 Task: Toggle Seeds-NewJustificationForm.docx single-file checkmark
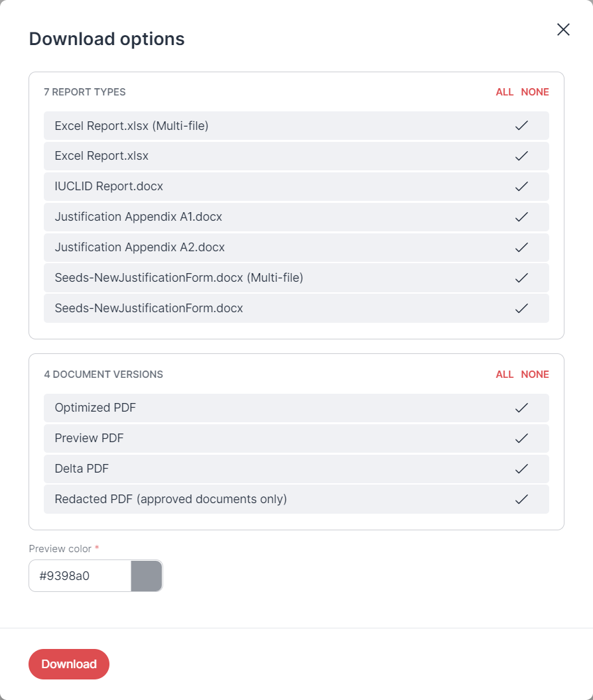click(521, 308)
